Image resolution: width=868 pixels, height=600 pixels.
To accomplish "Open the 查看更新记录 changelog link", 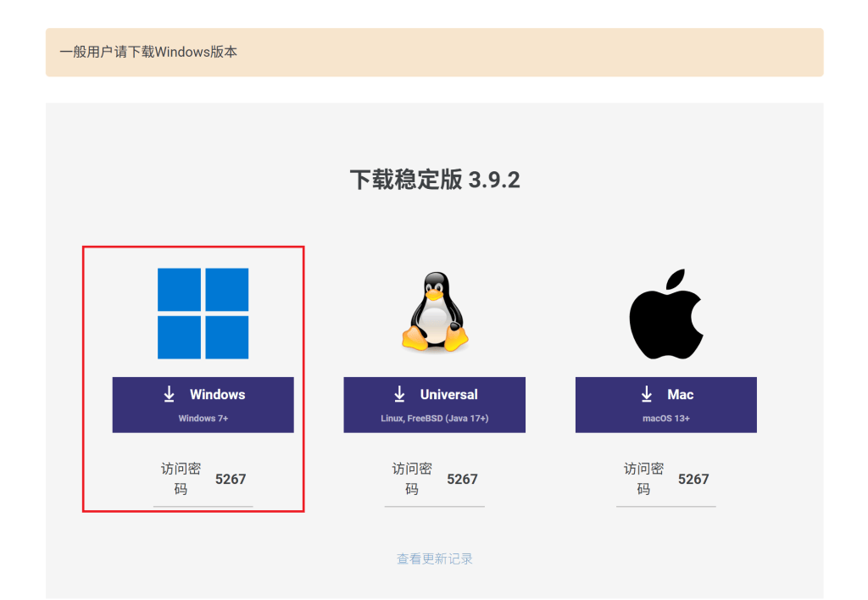I will (434, 559).
